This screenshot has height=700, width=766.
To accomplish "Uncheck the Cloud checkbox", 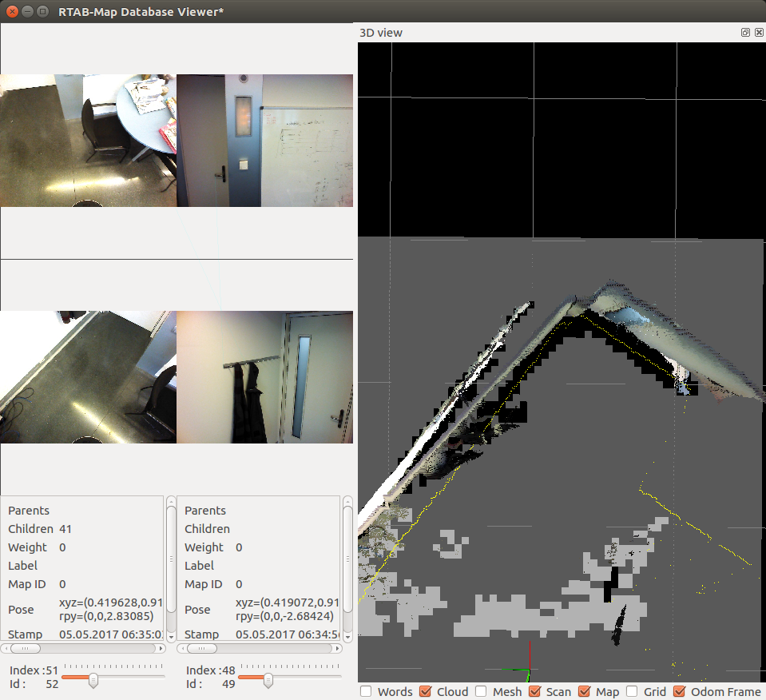I will (x=425, y=691).
